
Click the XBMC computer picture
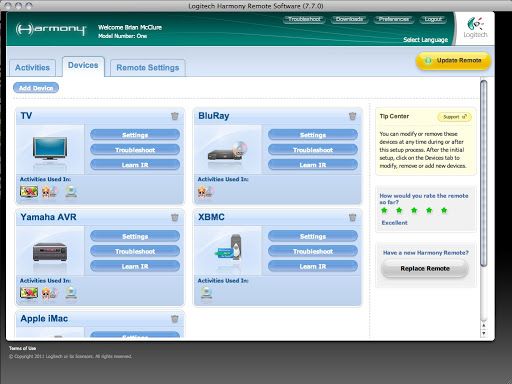(228, 247)
